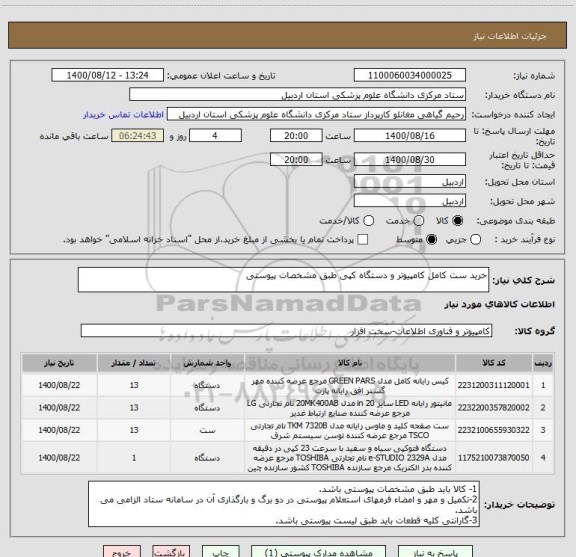The height and width of the screenshot is (557, 576).
Task: Click the remaining days field showing 4
Action: pyautogui.click(x=215, y=136)
